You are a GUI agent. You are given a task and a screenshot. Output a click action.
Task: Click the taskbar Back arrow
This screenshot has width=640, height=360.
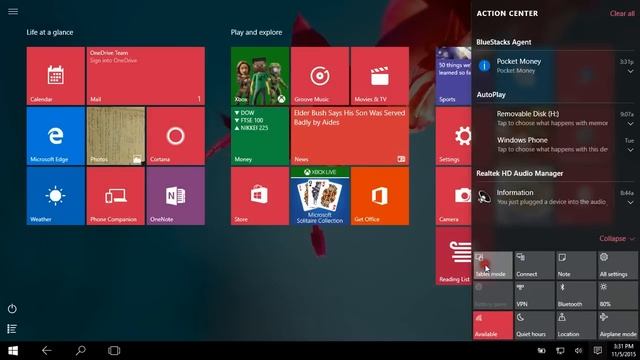[47, 350]
